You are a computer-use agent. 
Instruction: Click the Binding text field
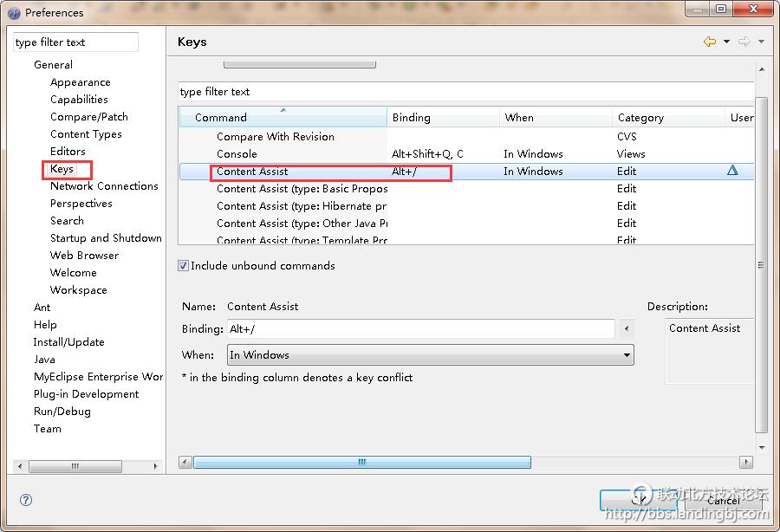420,329
